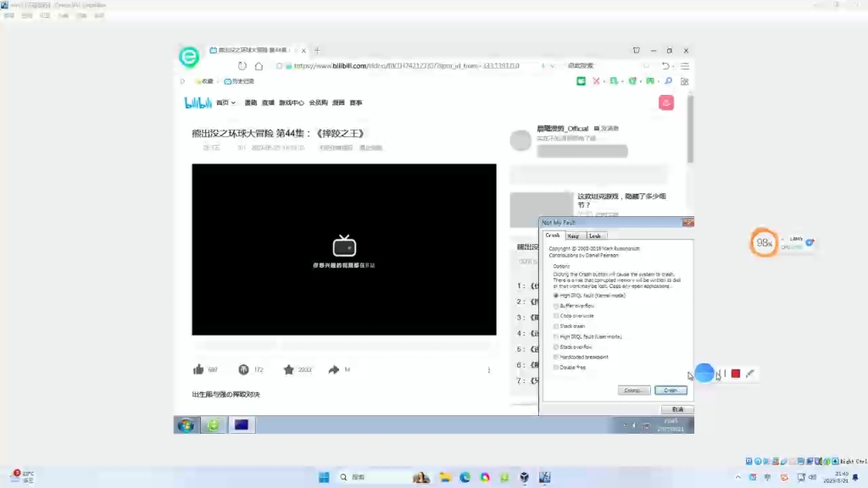Click the uploader avatar circle
The image size is (868, 488).
pos(520,140)
